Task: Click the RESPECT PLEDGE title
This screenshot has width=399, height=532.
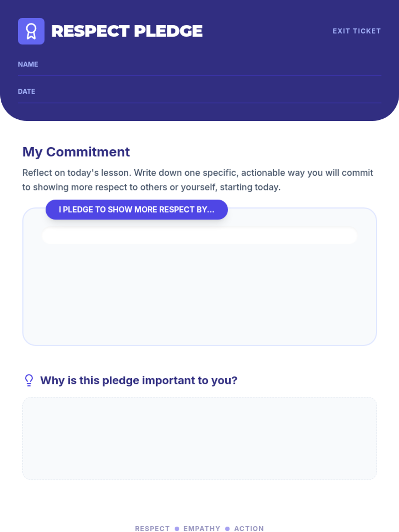Action: tap(127, 31)
